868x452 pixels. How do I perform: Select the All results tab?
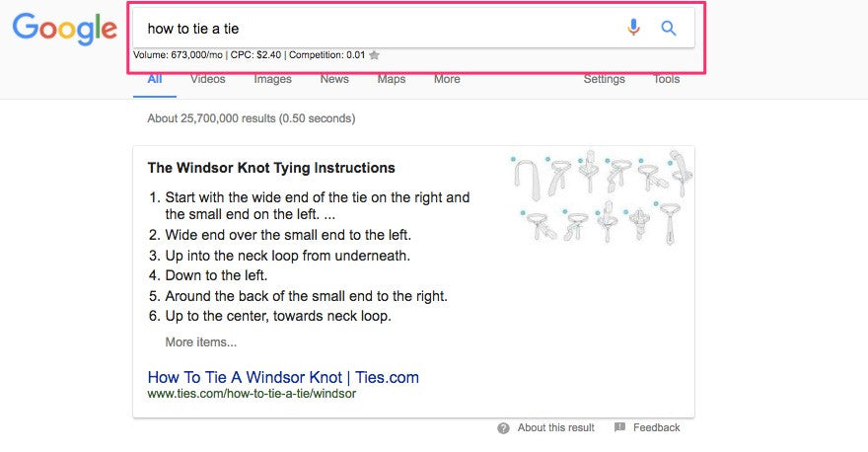pos(155,79)
